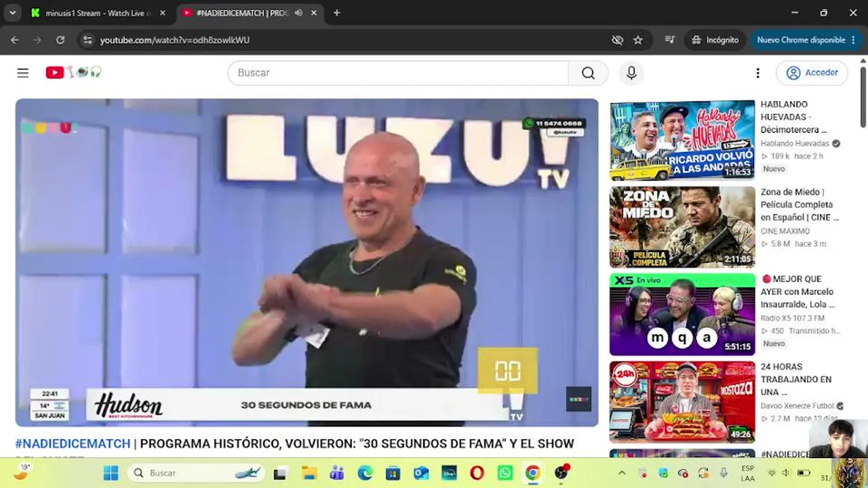Screen dimensions: 868x488
Task: Click Nuevo Chrome disponible update button
Action: [806, 40]
